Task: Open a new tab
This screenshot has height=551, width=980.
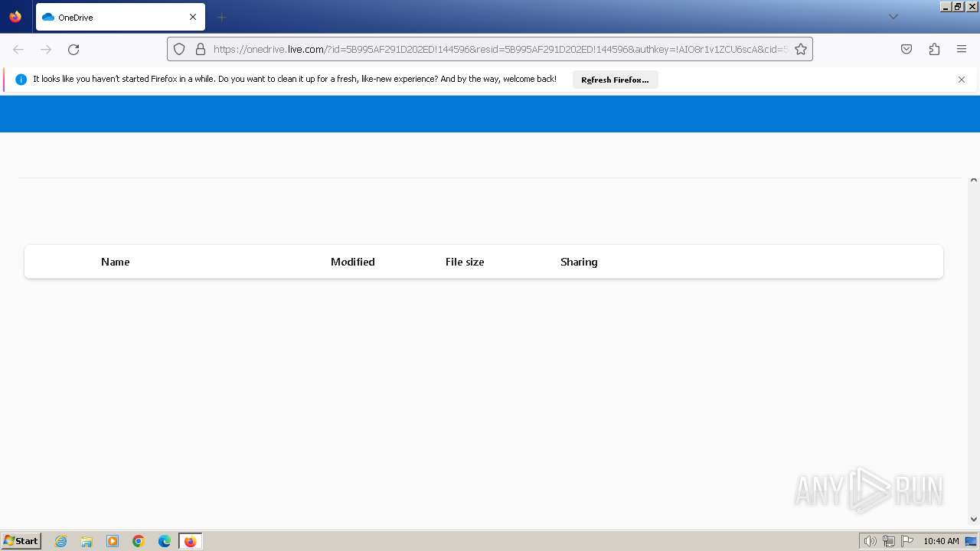Action: (221, 17)
